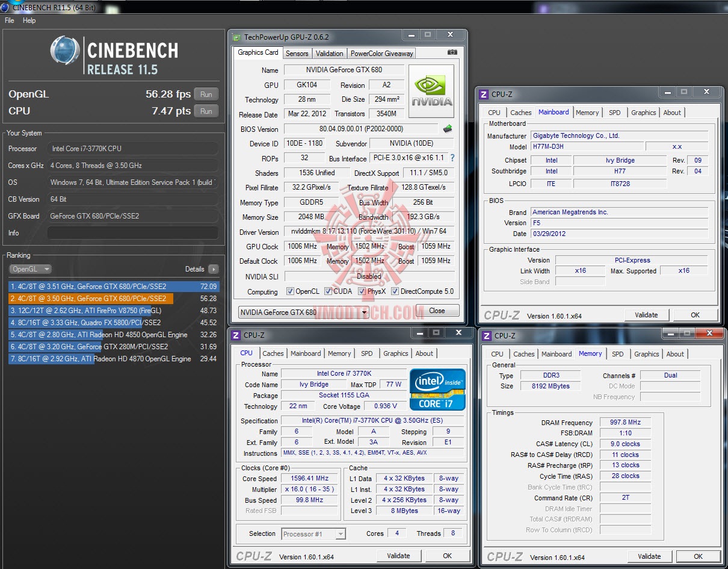Viewport: 728px width, 569px height.
Task: Open the SPD tab in Mainboard CPU-Z window
Action: click(x=614, y=113)
